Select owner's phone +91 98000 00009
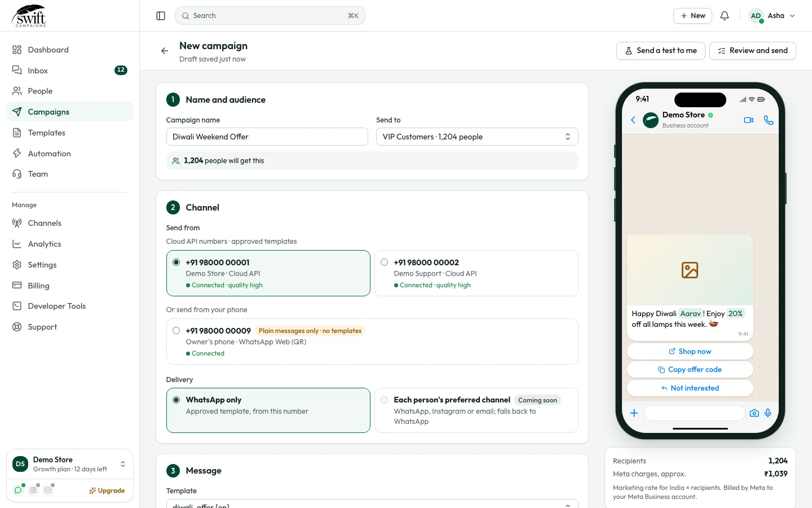Image resolution: width=812 pixels, height=508 pixels. click(x=372, y=341)
